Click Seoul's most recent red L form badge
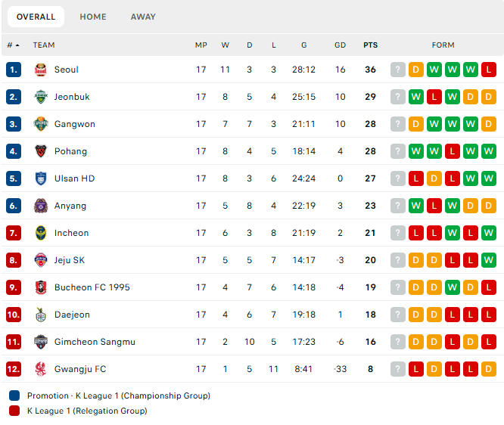 click(489, 70)
